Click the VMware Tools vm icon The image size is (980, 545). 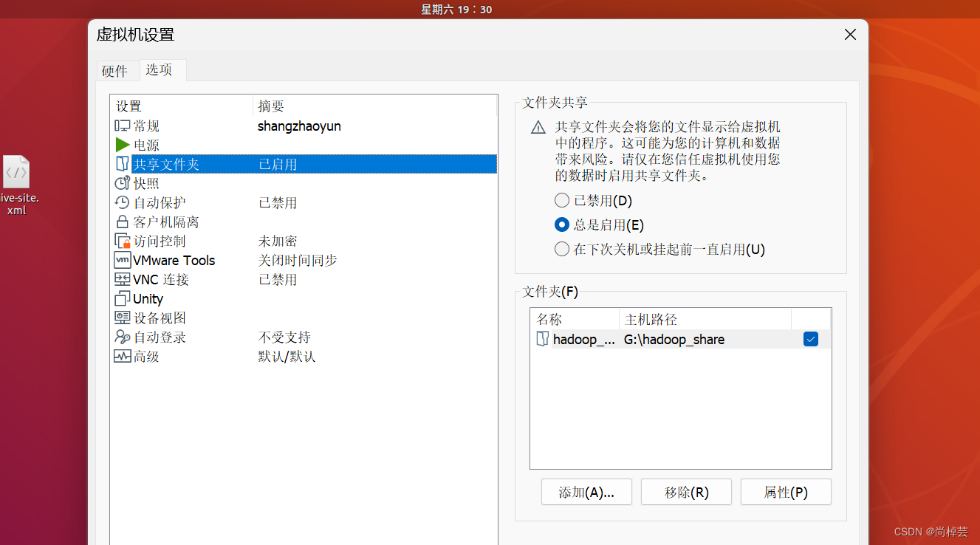(x=123, y=261)
